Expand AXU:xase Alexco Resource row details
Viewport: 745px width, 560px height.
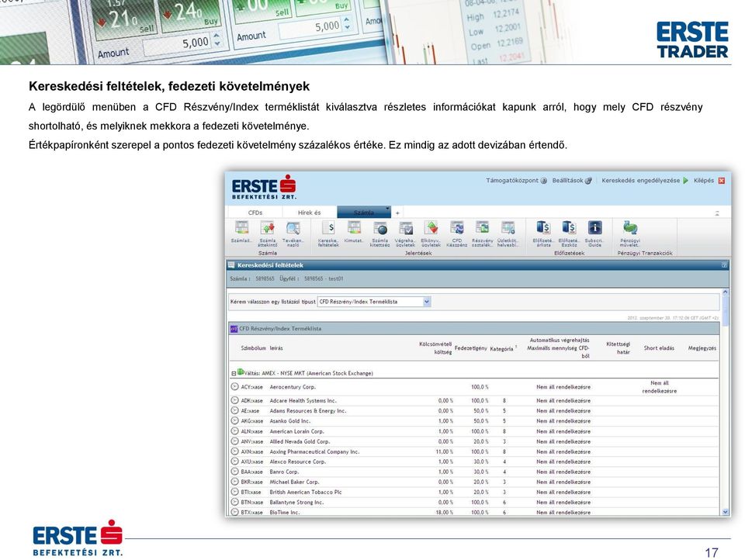tap(234, 461)
